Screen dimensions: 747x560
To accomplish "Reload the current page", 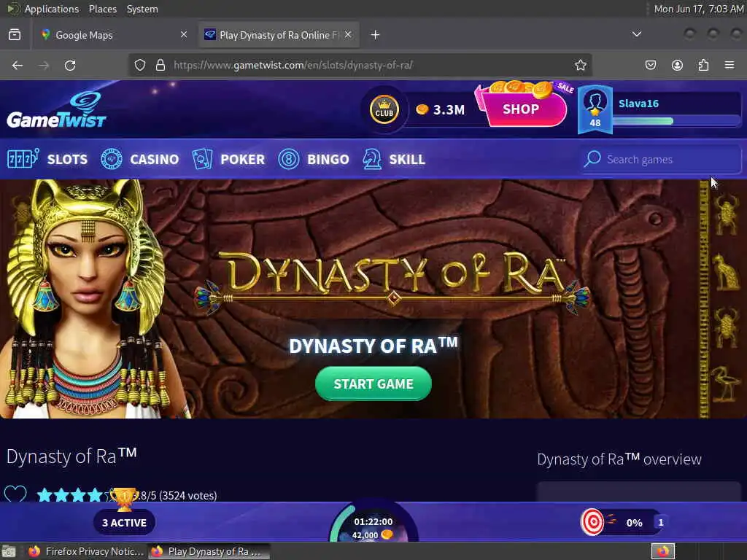I will point(70,65).
